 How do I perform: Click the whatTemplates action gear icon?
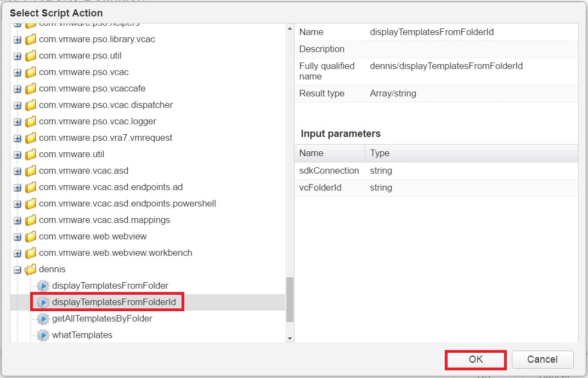pyautogui.click(x=43, y=335)
